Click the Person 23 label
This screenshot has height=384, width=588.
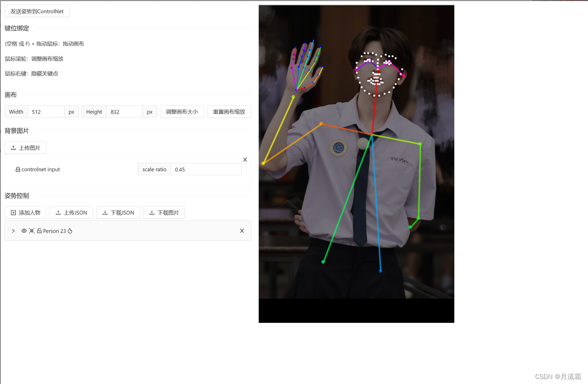(55, 231)
